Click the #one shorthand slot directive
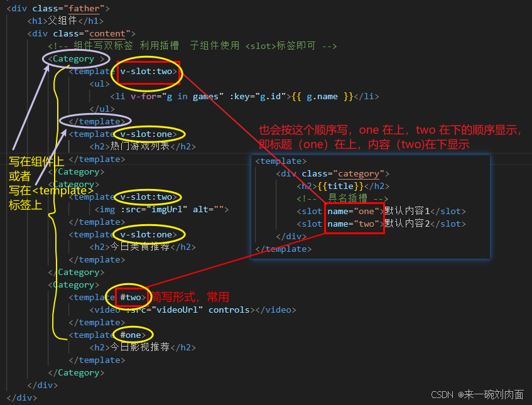This screenshot has width=532, height=405. pyautogui.click(x=131, y=335)
